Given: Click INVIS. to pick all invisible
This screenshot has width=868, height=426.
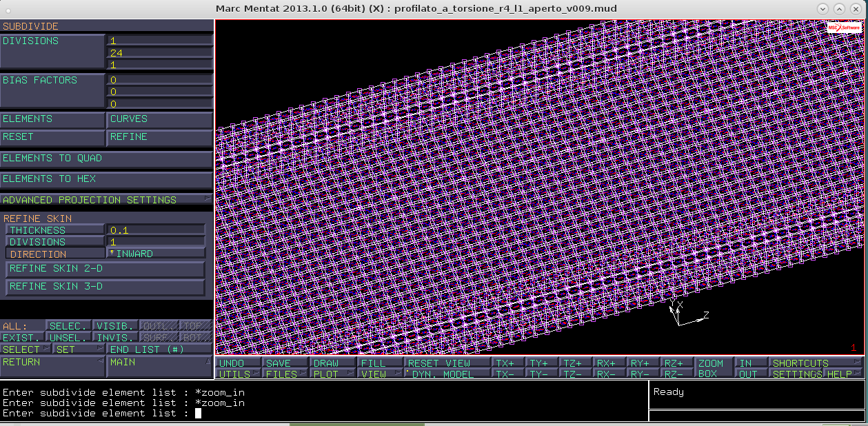Looking at the screenshot, I should coord(115,338).
